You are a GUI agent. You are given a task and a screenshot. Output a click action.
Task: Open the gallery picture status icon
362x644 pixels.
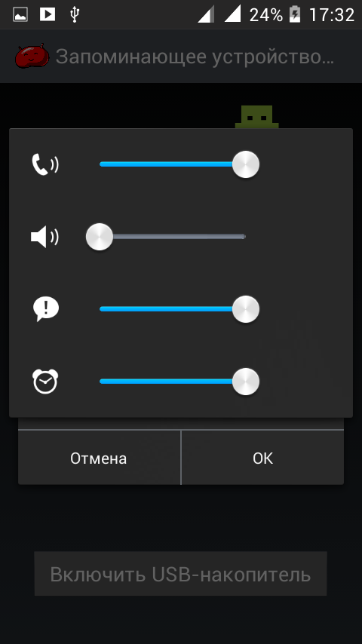coord(20,15)
